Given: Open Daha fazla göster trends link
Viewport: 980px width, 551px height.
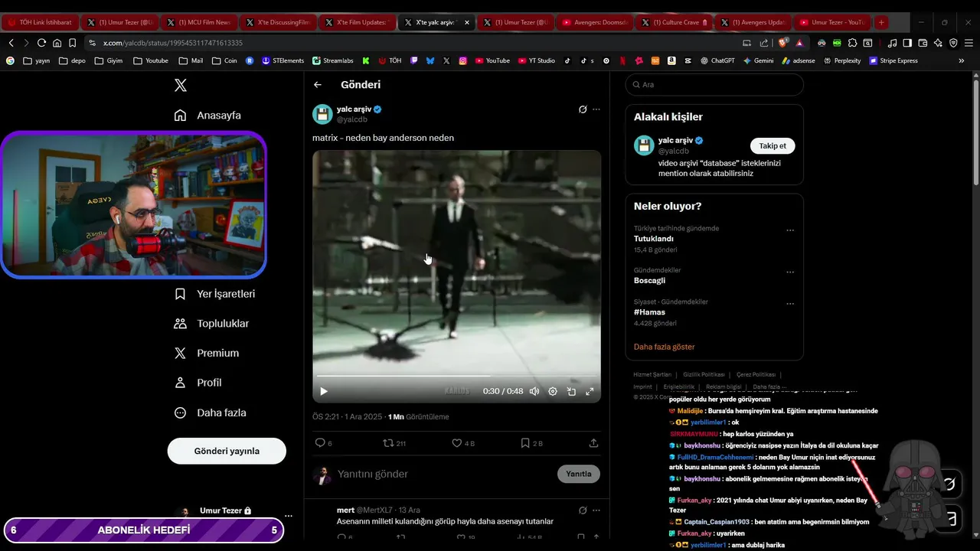Looking at the screenshot, I should [x=664, y=347].
